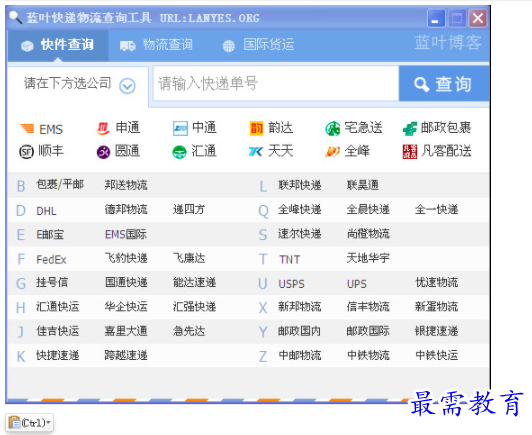
Task: Pick UPS courier entry
Action: tap(357, 284)
